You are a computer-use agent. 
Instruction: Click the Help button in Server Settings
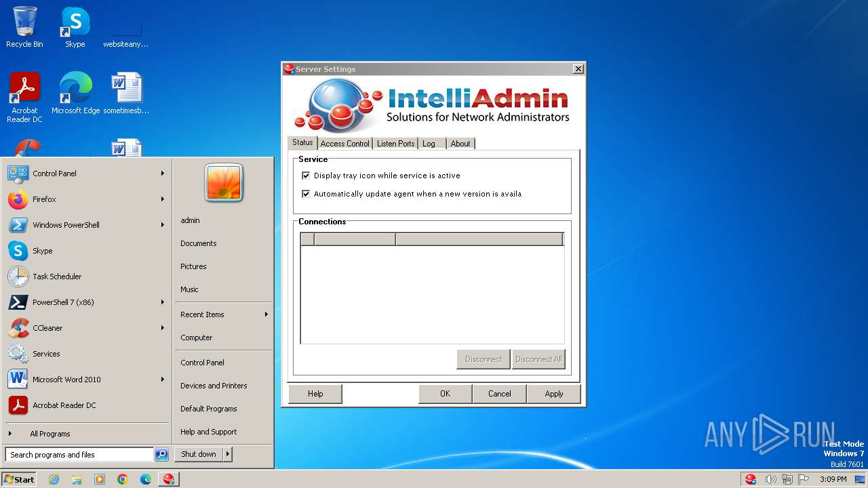(x=315, y=394)
